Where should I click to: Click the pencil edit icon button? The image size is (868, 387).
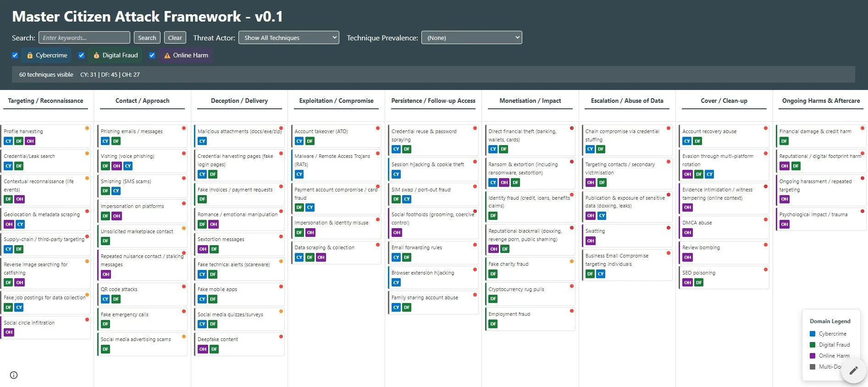coord(853,370)
